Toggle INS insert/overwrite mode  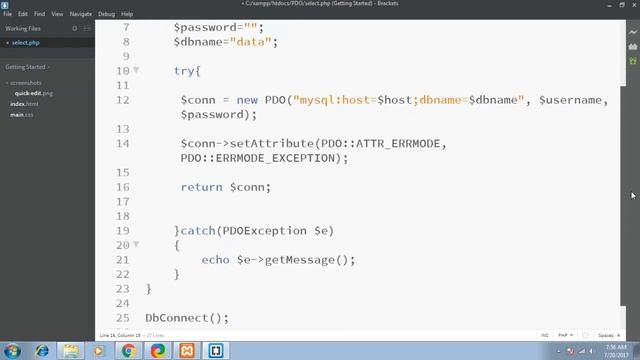click(544, 335)
